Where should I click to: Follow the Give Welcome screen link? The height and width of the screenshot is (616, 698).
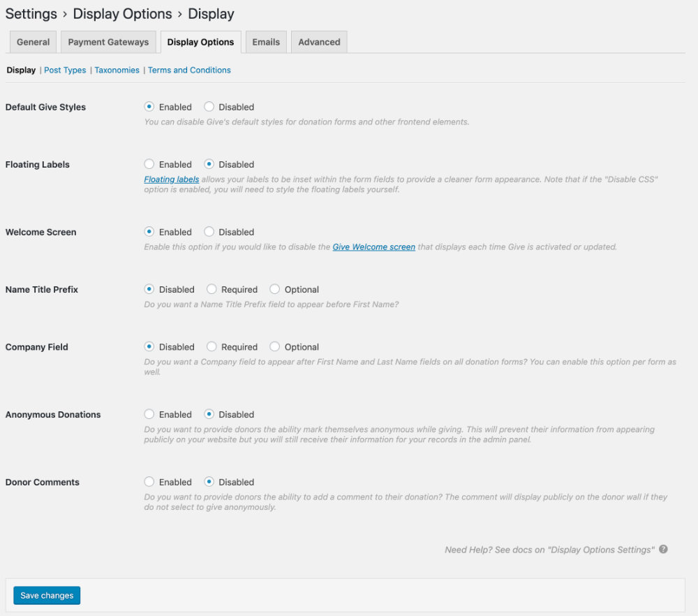pyautogui.click(x=374, y=247)
